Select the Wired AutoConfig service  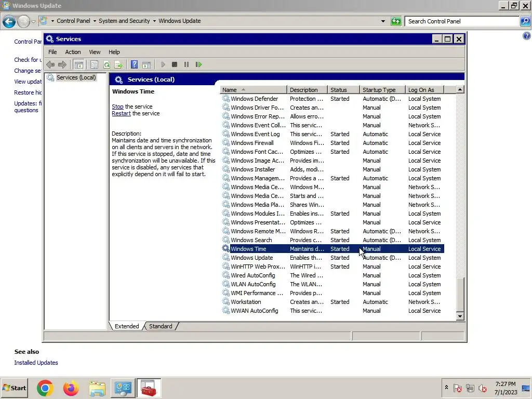[332, 275]
